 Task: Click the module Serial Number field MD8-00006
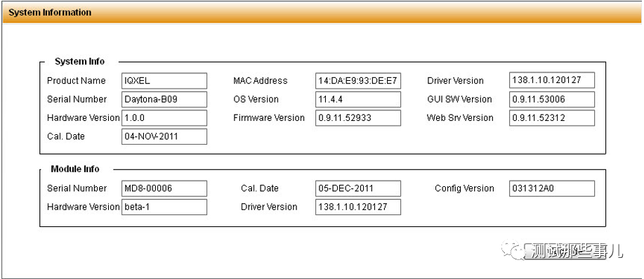tap(164, 188)
